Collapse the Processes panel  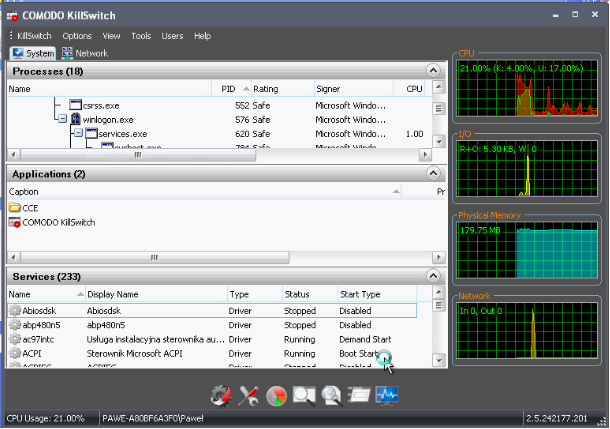point(433,71)
